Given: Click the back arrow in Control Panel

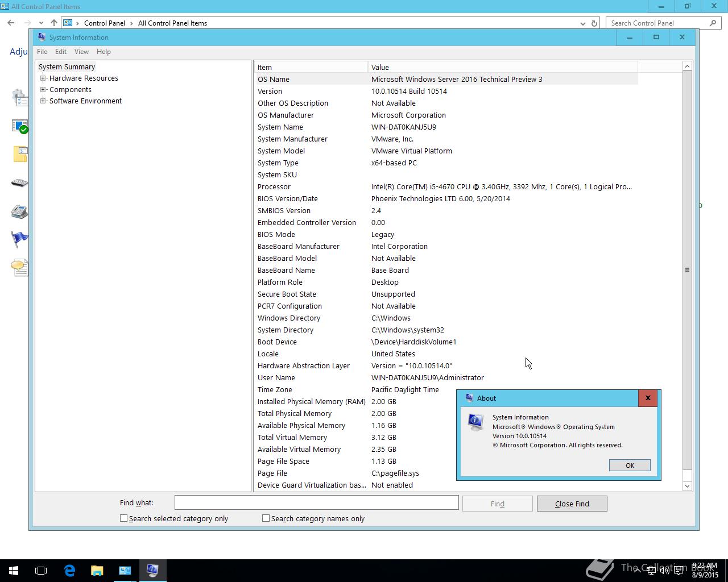Looking at the screenshot, I should [11, 23].
